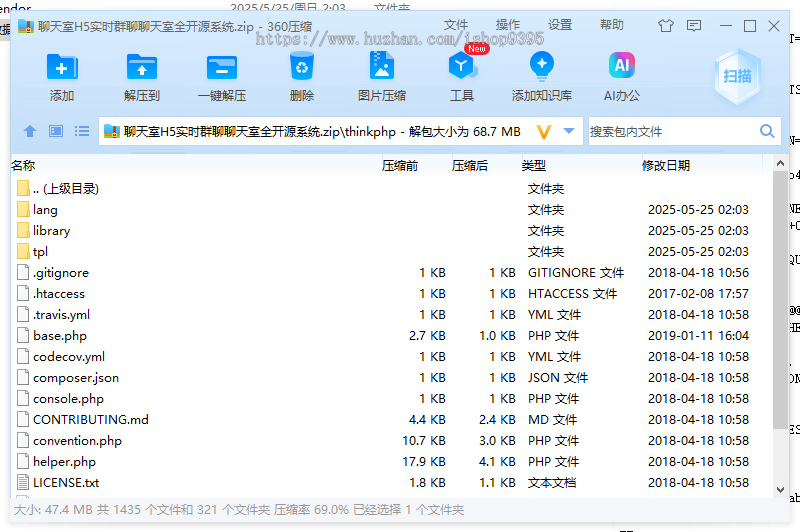The height and width of the screenshot is (532, 800).
Task: Open the File (文件) menu
Action: 456,24
